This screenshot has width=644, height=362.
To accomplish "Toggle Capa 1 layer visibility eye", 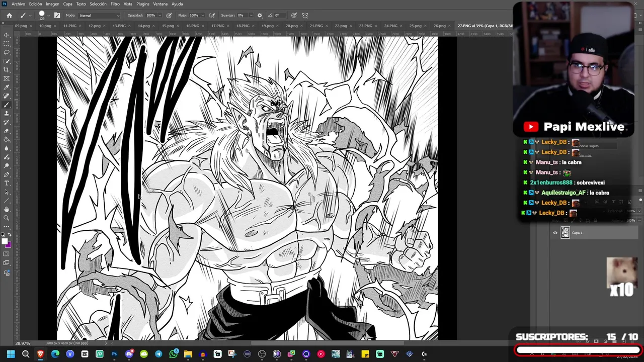I will (x=555, y=233).
